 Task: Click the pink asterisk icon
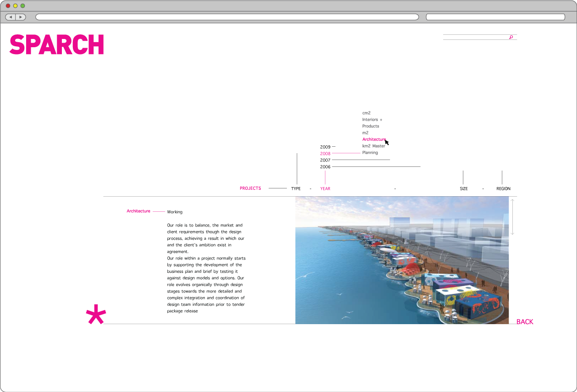point(96,315)
